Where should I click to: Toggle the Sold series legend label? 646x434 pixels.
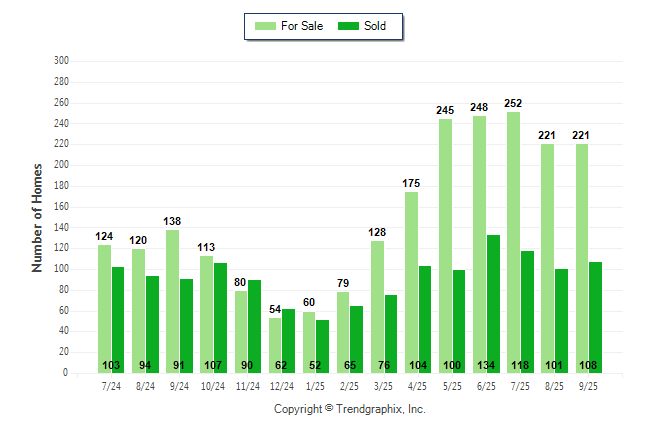375,26
